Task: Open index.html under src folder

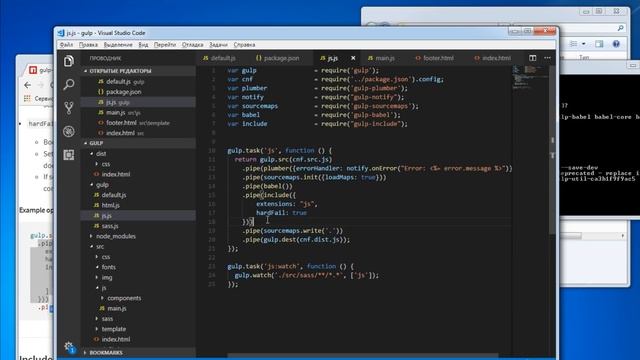Action: click(138, 339)
